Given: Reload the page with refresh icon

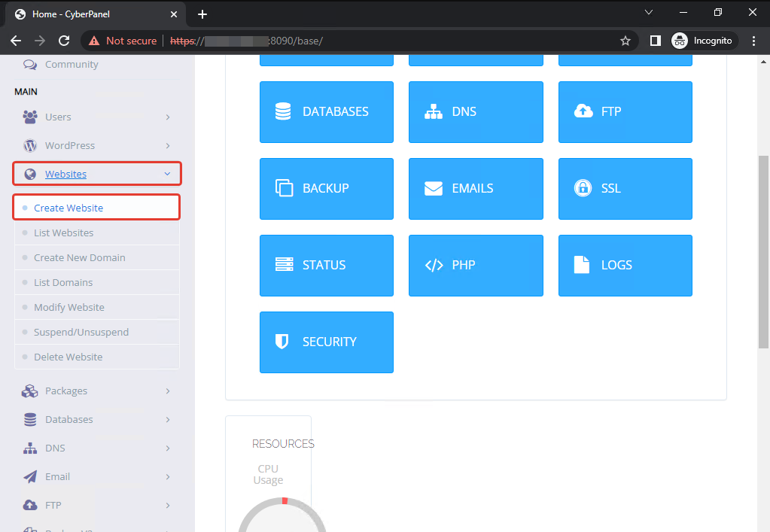Looking at the screenshot, I should click(x=64, y=41).
